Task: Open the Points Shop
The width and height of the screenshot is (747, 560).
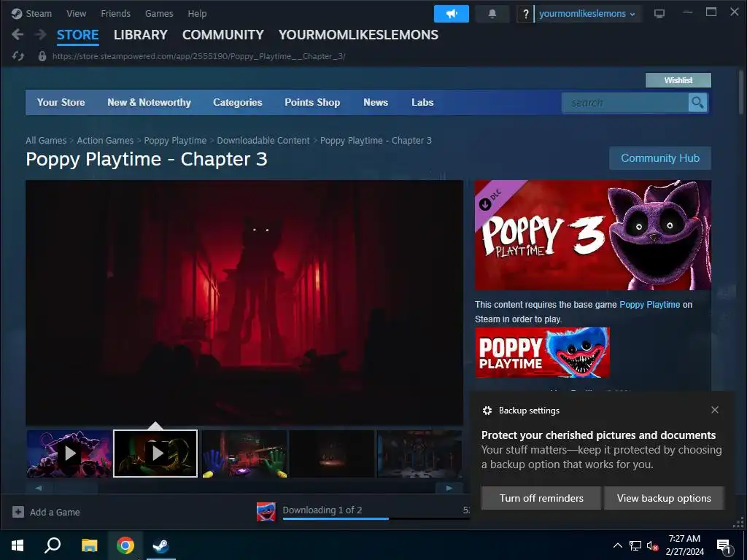Action: pyautogui.click(x=312, y=102)
